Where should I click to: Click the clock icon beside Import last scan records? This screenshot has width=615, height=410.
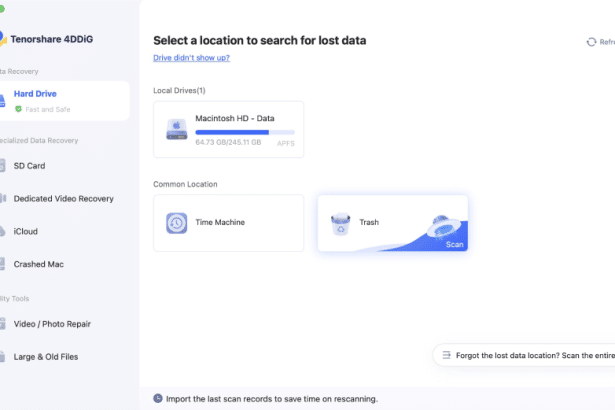tap(158, 398)
